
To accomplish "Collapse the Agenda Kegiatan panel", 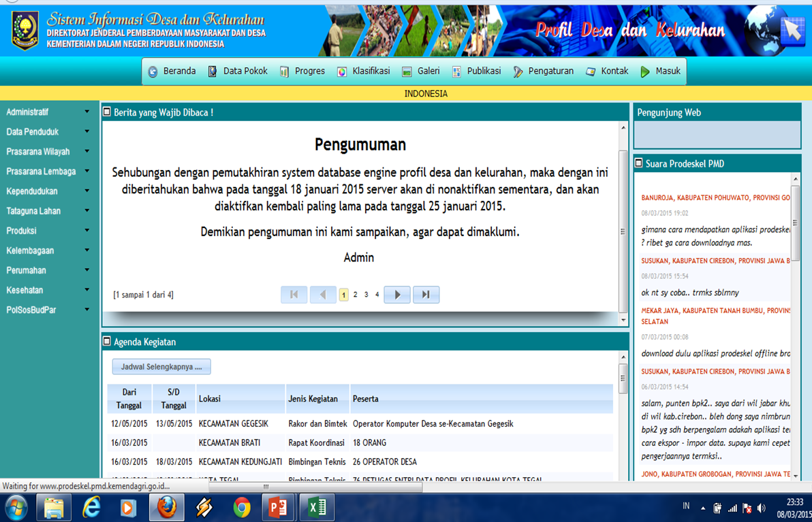I will 106,340.
